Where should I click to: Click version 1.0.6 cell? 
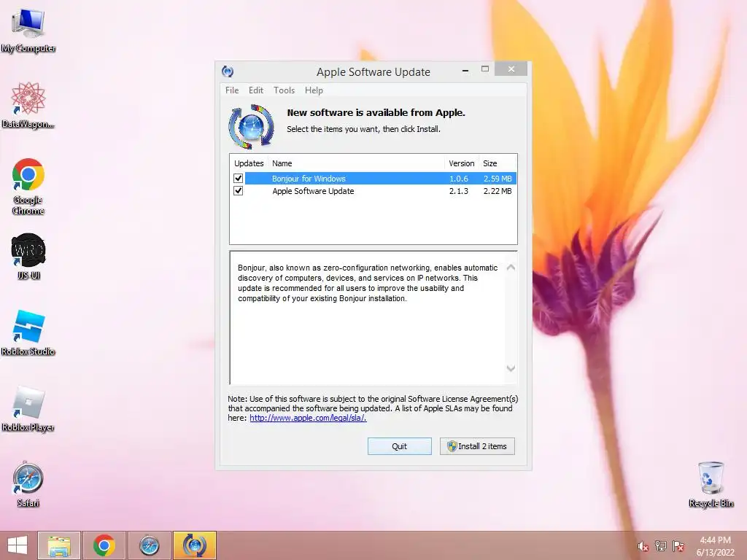458,179
